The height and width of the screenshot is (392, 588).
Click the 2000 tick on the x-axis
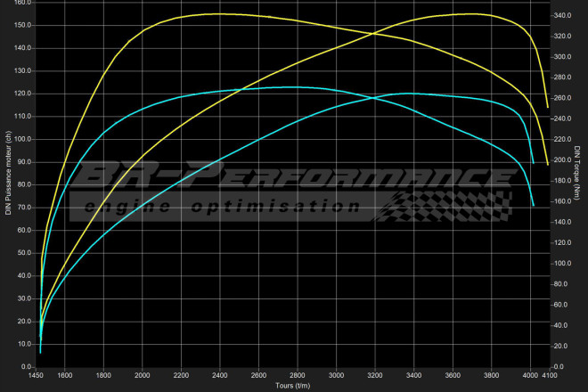(x=143, y=375)
